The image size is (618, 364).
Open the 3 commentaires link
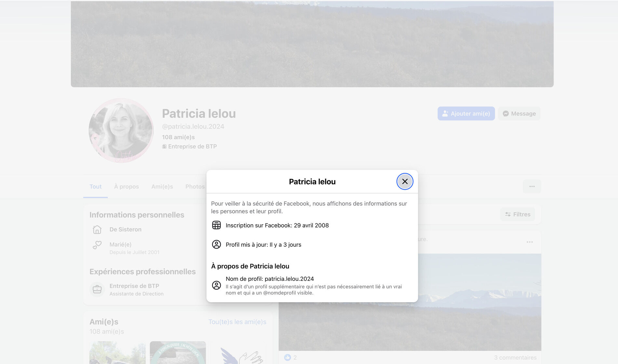pos(515,357)
